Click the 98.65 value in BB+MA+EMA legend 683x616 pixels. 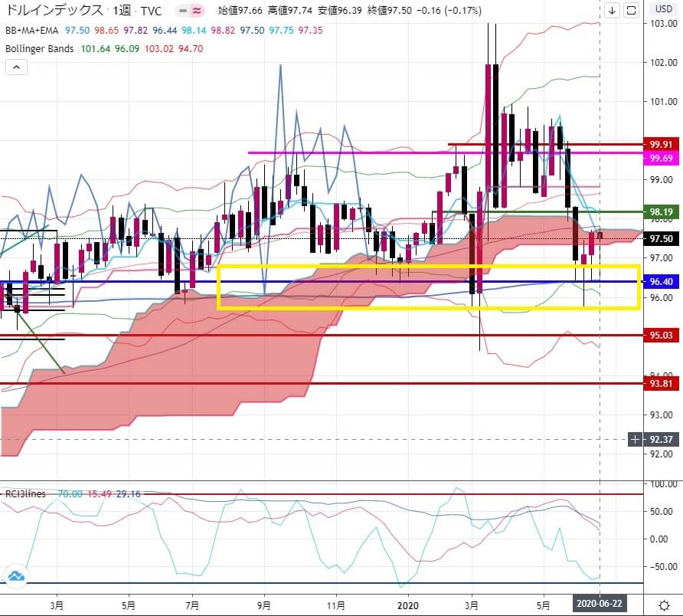pyautogui.click(x=106, y=30)
